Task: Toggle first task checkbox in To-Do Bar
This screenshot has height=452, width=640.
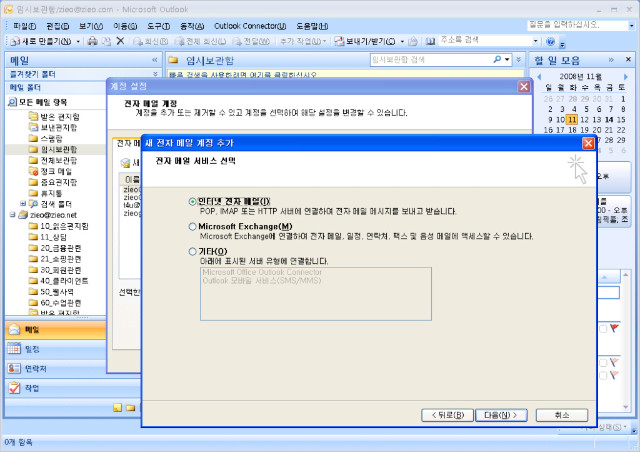Action: pos(603,329)
